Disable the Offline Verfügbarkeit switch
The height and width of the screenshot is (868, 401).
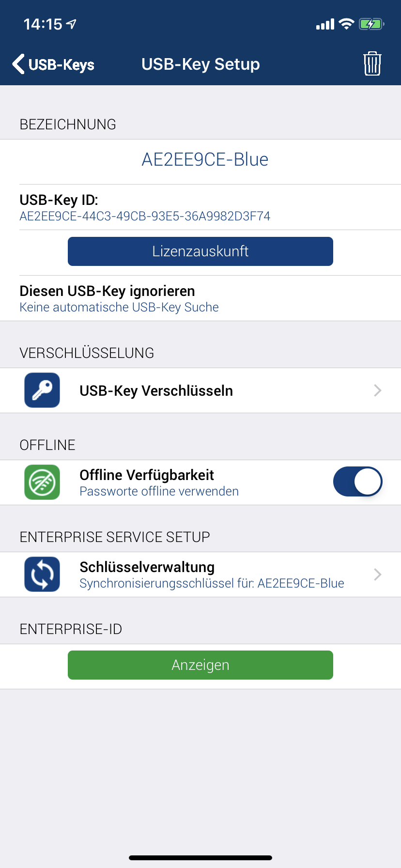click(357, 482)
